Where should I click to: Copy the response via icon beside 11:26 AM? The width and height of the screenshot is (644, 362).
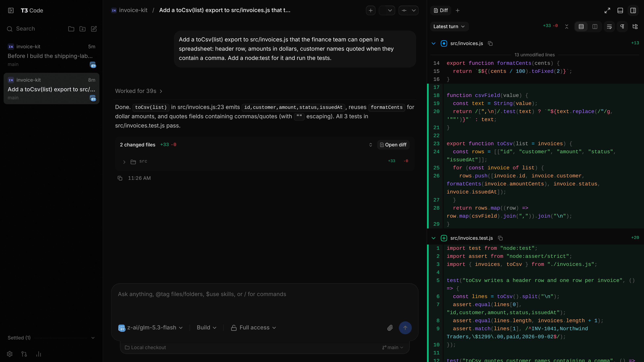click(x=120, y=178)
